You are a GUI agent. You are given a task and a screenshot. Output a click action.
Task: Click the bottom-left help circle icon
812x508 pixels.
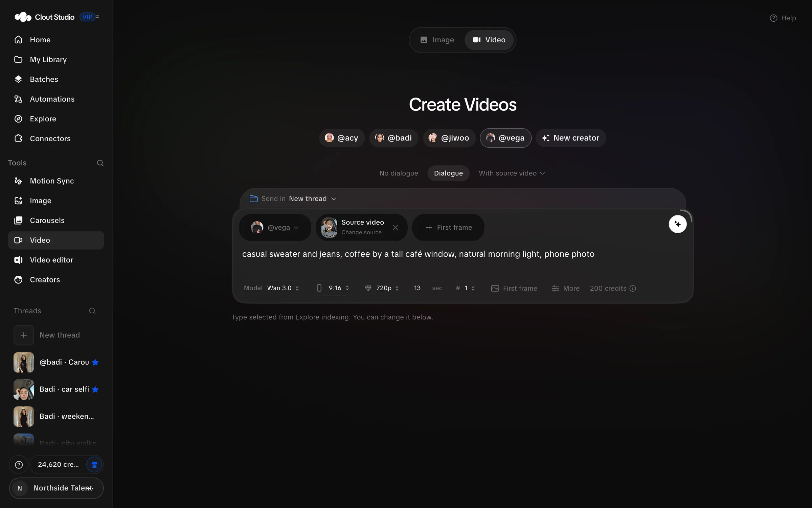coord(19,465)
